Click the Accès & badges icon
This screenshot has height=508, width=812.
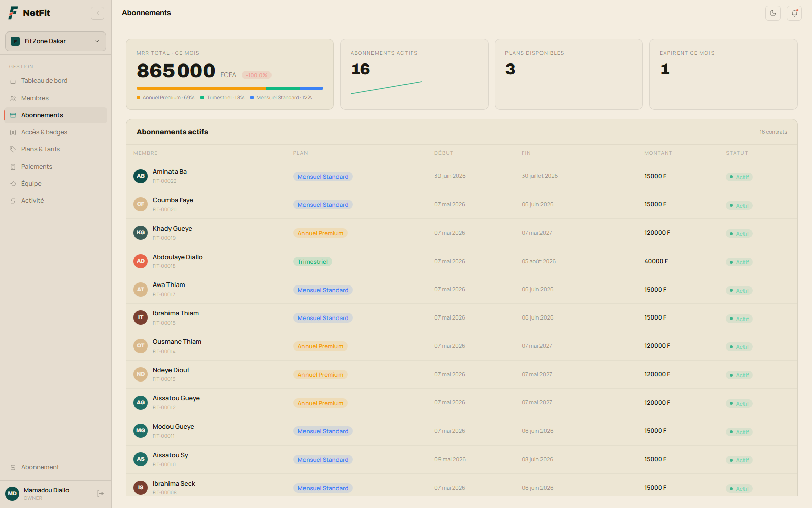(13, 132)
